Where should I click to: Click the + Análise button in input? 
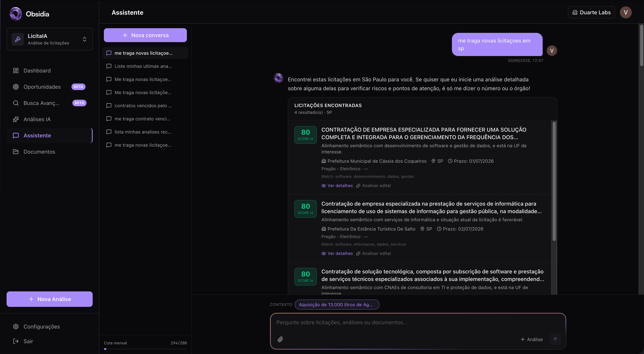pos(531,339)
